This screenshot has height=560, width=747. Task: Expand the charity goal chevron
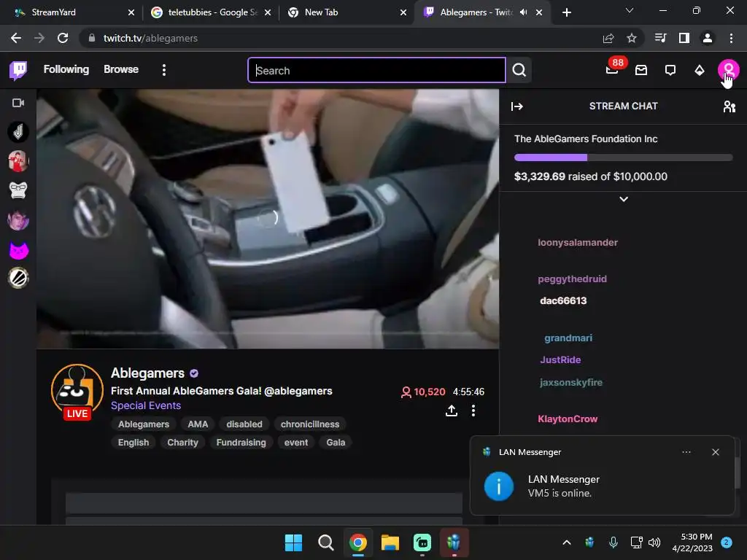(x=624, y=199)
